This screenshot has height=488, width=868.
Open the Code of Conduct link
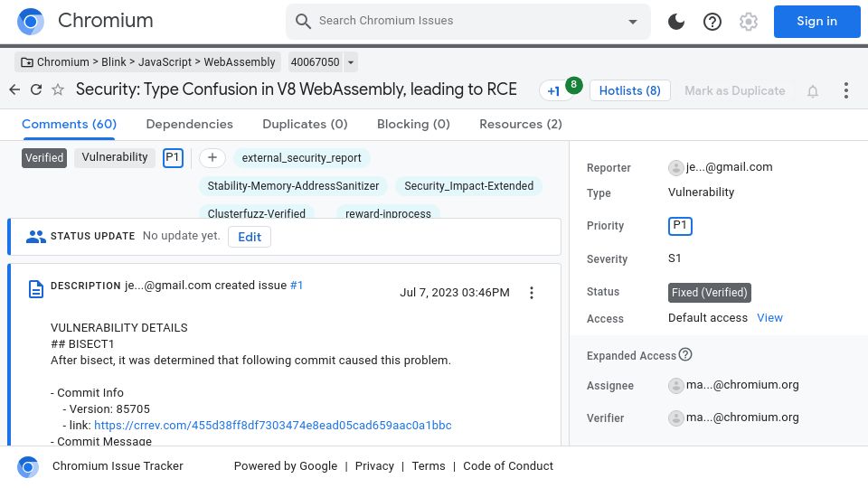click(507, 466)
